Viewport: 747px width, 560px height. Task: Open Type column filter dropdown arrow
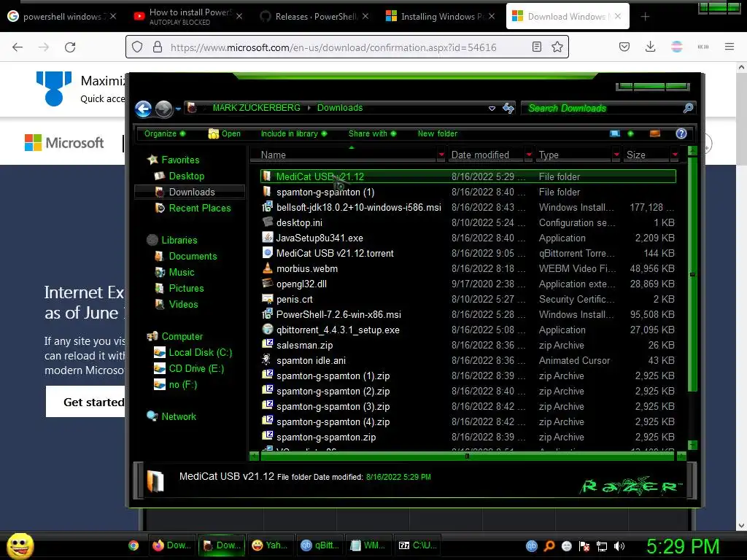[616, 155]
